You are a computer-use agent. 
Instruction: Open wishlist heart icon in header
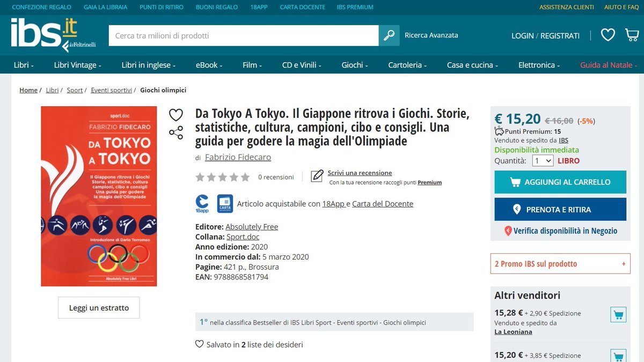coord(608,35)
